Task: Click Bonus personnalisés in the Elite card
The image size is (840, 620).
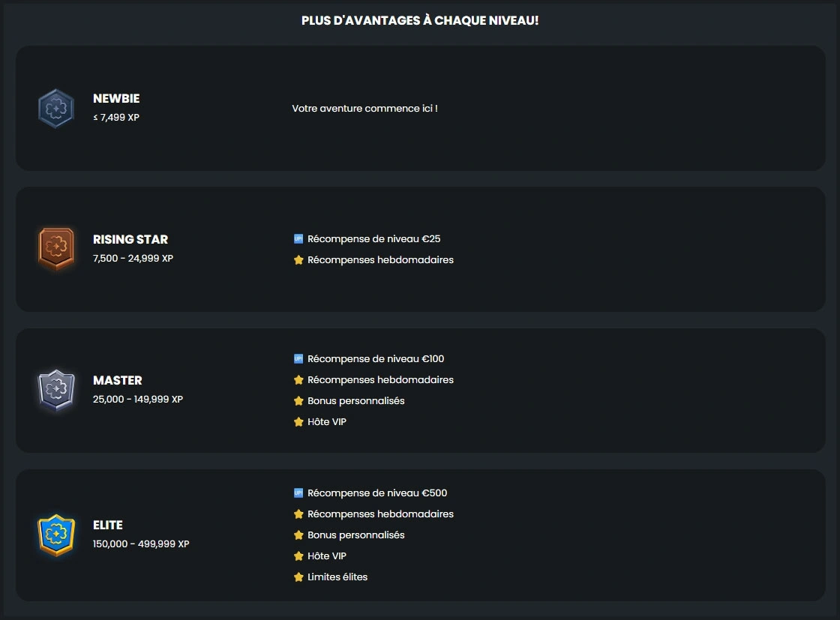Action: [x=355, y=535]
